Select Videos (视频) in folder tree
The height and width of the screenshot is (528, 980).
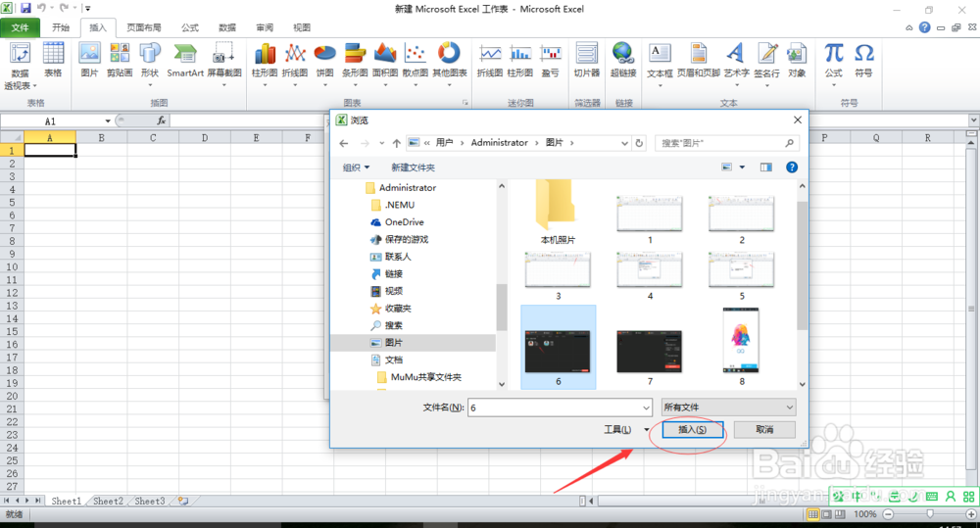tap(387, 291)
